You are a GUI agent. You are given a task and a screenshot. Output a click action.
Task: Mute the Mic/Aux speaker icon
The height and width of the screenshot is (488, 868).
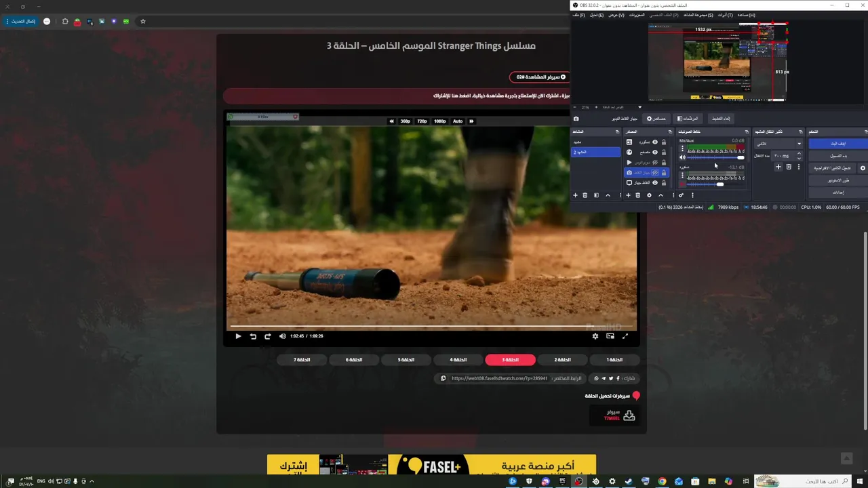pyautogui.click(x=682, y=157)
